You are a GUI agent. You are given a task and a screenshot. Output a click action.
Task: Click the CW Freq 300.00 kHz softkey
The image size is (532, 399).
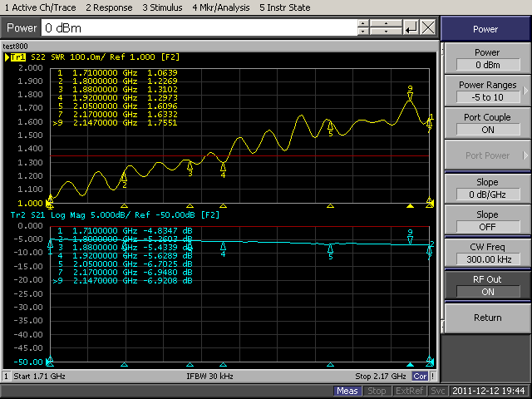point(487,253)
